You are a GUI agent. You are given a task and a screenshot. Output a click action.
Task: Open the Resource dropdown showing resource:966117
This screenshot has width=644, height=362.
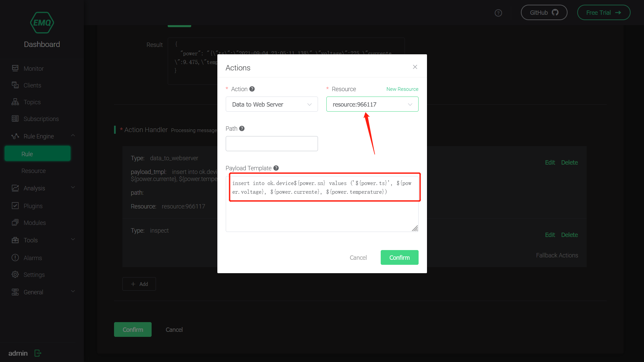click(372, 105)
